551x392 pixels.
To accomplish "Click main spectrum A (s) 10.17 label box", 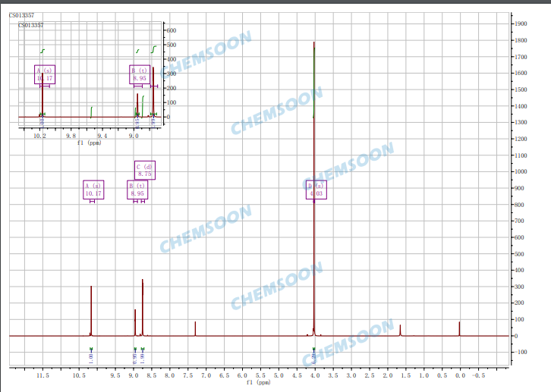I will (x=93, y=190).
